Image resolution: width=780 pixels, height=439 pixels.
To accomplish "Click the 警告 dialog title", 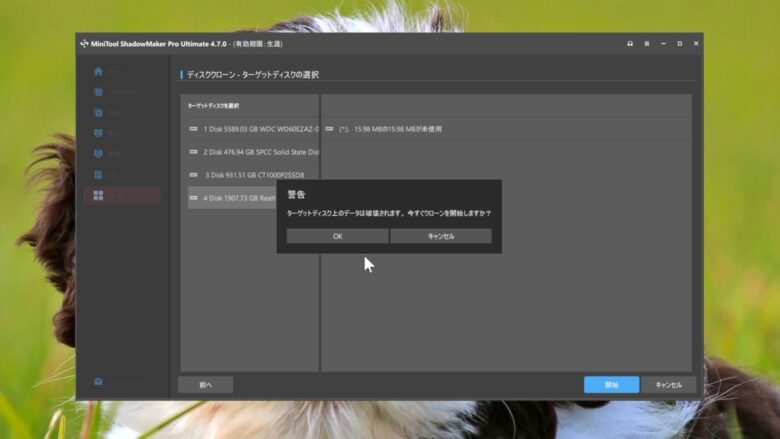I will pos(296,194).
